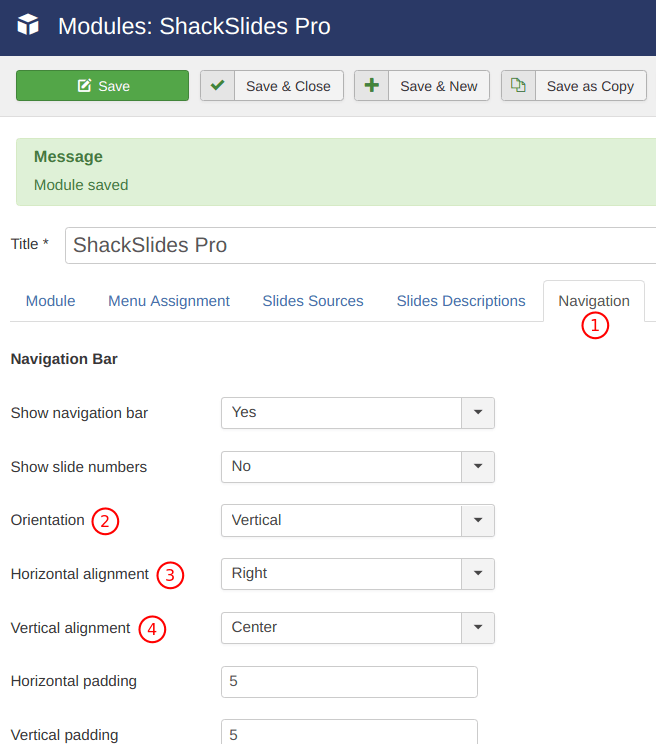Click the pencil edit icon on Save button
Viewport: 656px width, 744px height.
(x=84, y=85)
